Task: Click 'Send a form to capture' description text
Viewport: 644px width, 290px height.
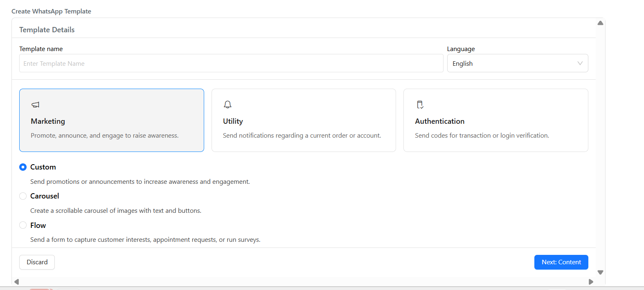Action: pos(145,240)
